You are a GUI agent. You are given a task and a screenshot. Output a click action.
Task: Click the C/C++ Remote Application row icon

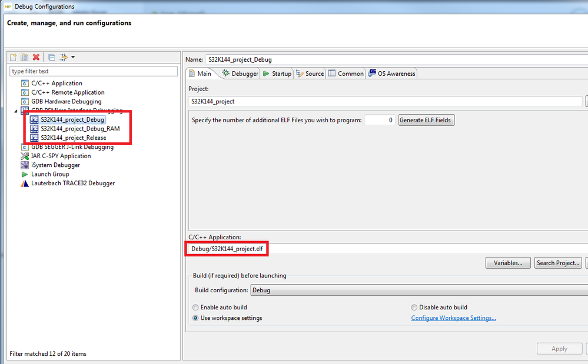pyautogui.click(x=25, y=92)
